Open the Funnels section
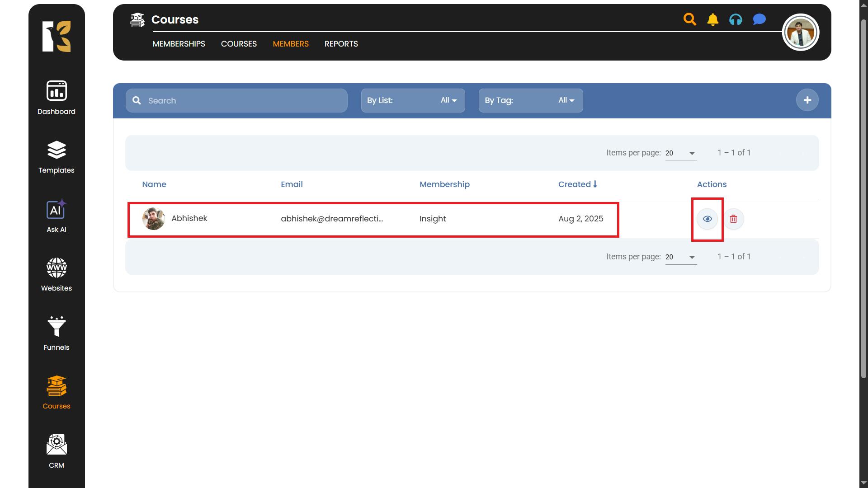Screen dimensions: 868x488 coord(57,333)
